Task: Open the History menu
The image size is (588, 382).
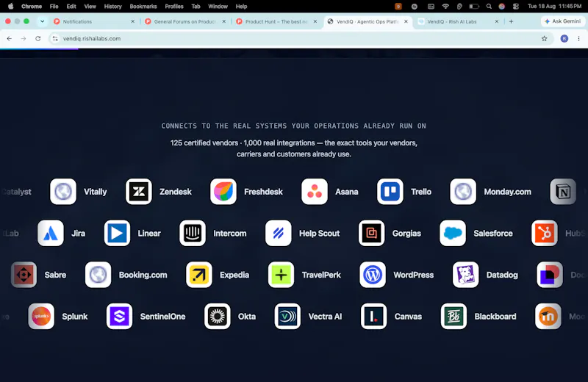Action: [x=113, y=7]
